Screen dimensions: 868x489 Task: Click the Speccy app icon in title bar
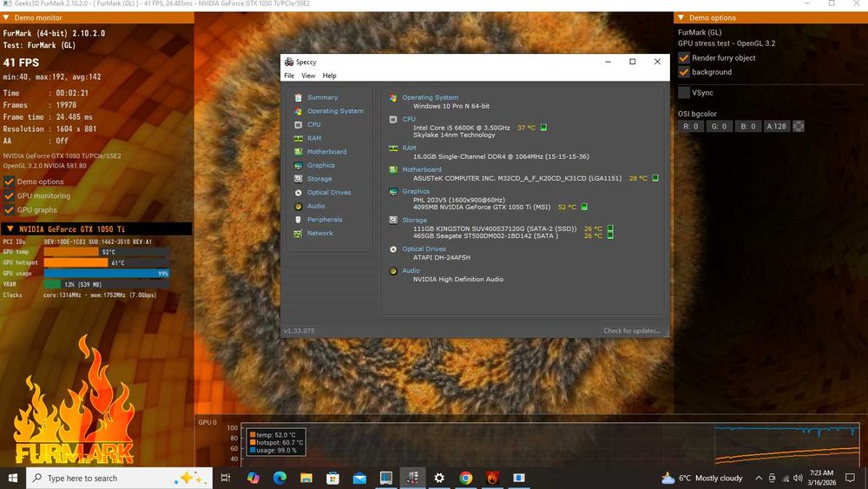click(x=289, y=62)
